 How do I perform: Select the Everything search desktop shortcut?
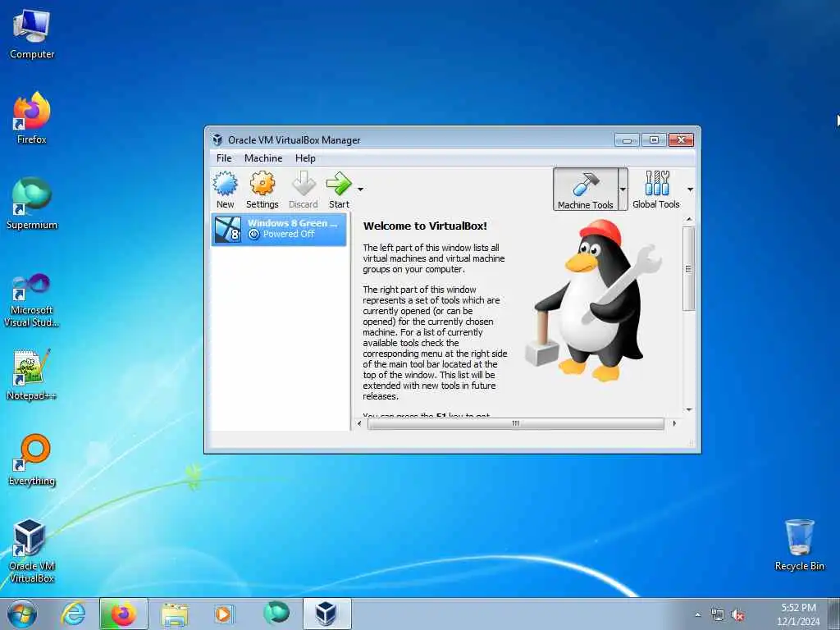[x=32, y=460]
